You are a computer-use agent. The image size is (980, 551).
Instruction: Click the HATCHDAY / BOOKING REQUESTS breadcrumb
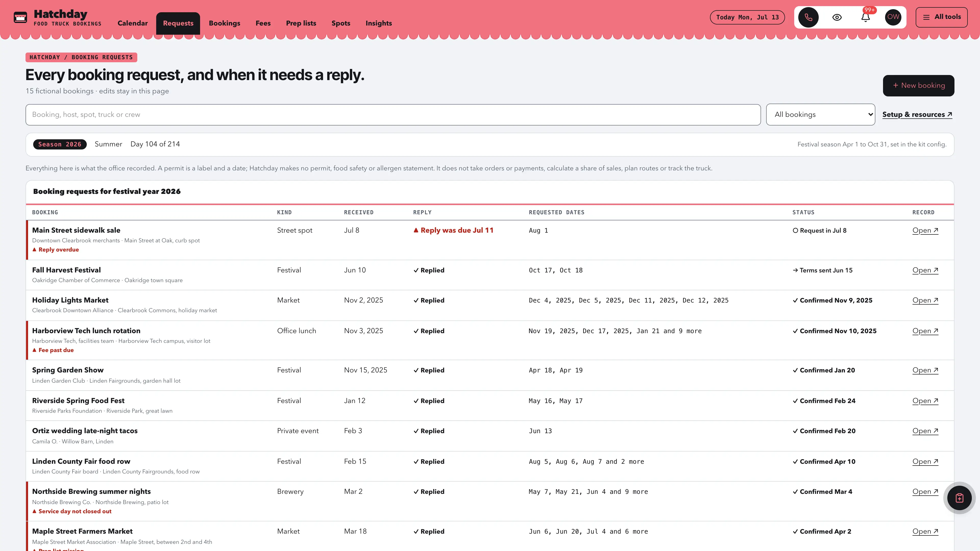[81, 57]
